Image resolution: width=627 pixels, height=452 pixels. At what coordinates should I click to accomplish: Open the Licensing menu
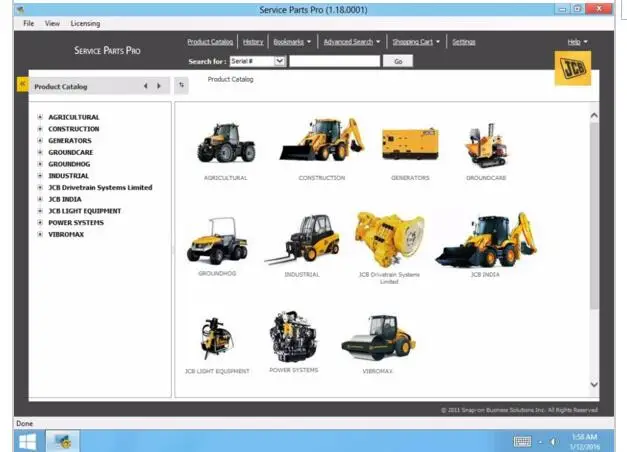click(85, 24)
